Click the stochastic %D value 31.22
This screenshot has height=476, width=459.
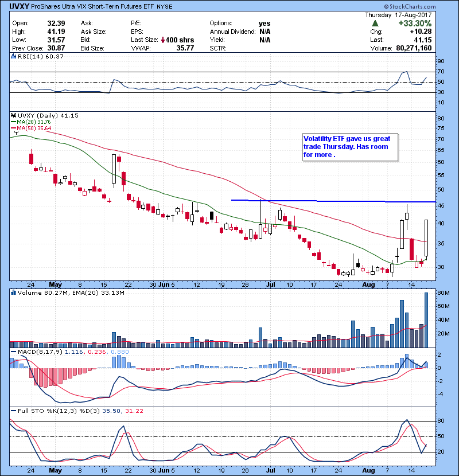[134, 411]
